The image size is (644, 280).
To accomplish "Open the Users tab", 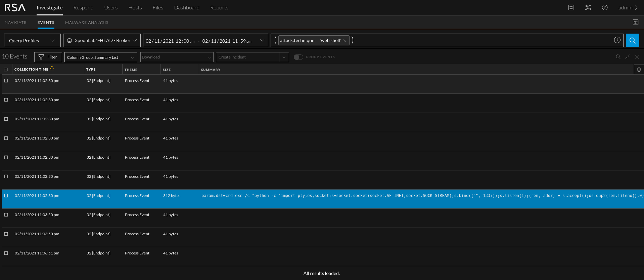I will (x=111, y=7).
